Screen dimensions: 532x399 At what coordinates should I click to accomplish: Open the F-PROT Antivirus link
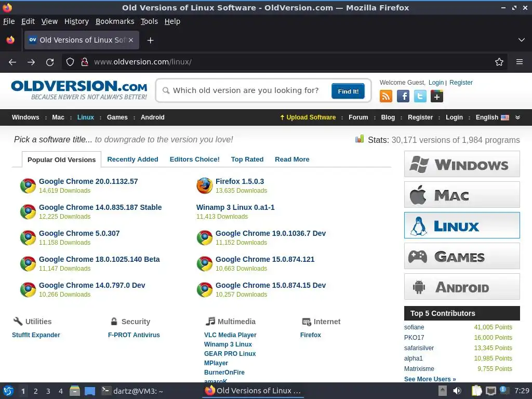click(x=134, y=335)
